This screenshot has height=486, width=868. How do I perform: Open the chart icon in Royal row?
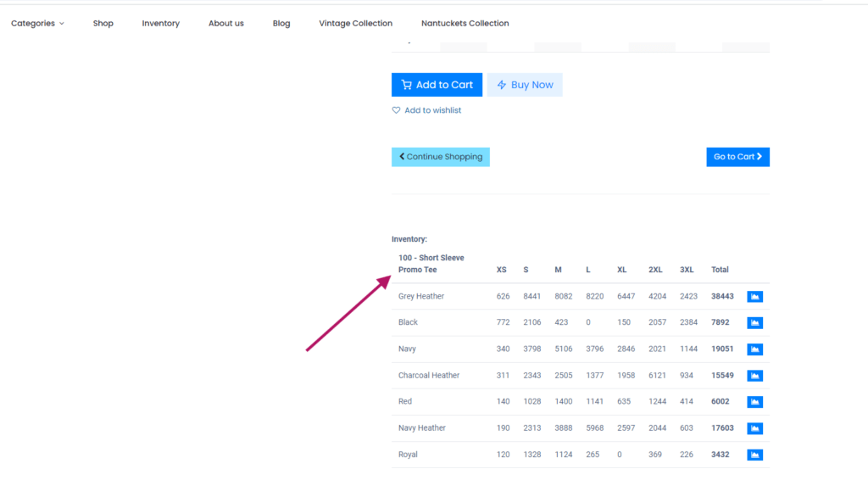click(x=754, y=455)
